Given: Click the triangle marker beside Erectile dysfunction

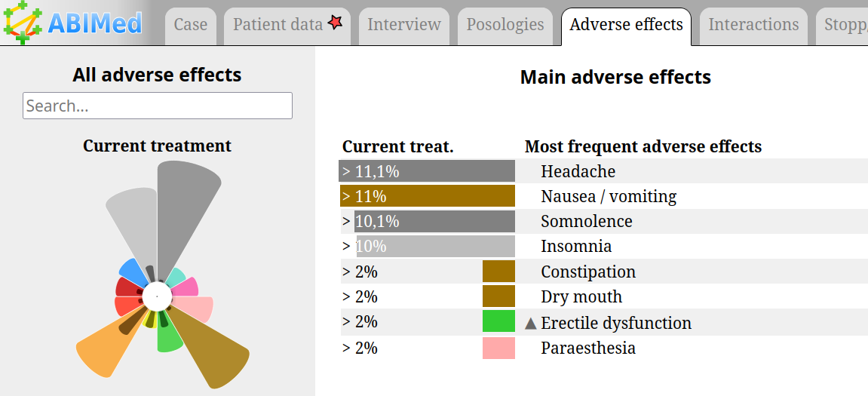Looking at the screenshot, I should 531,323.
